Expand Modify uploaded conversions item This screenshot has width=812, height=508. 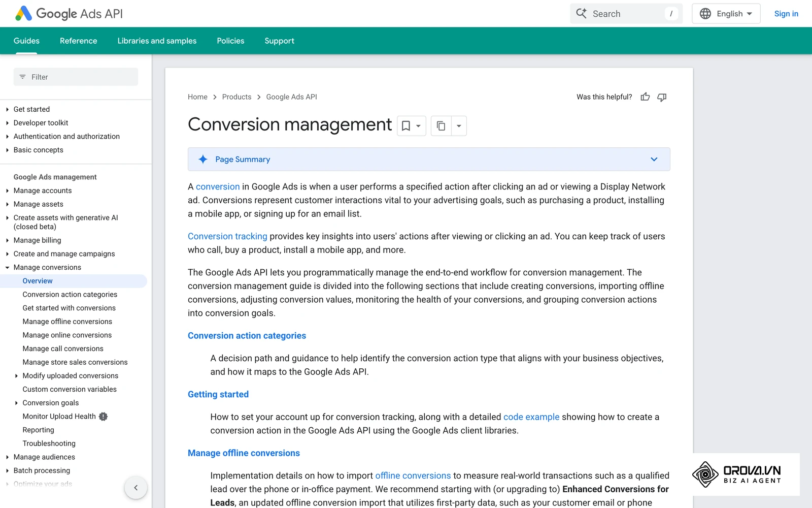16,376
